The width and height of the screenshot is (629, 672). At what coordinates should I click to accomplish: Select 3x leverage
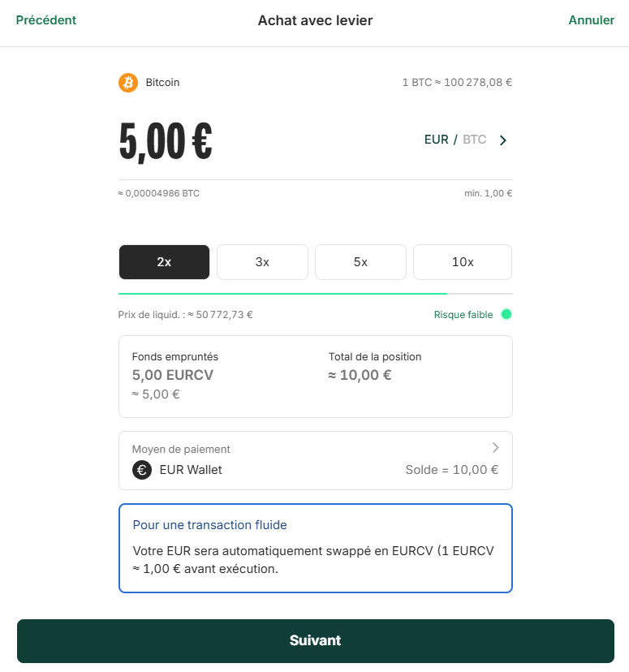point(262,261)
